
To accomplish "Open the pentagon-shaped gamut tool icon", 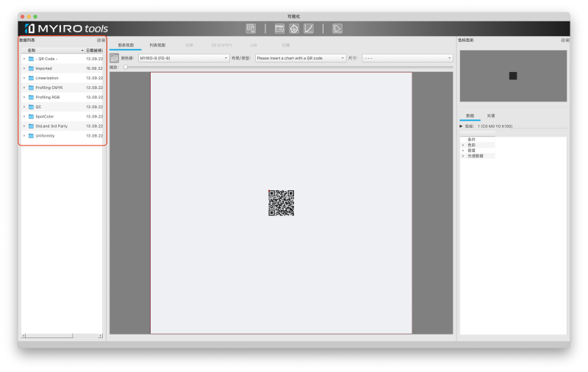I will pyautogui.click(x=294, y=29).
